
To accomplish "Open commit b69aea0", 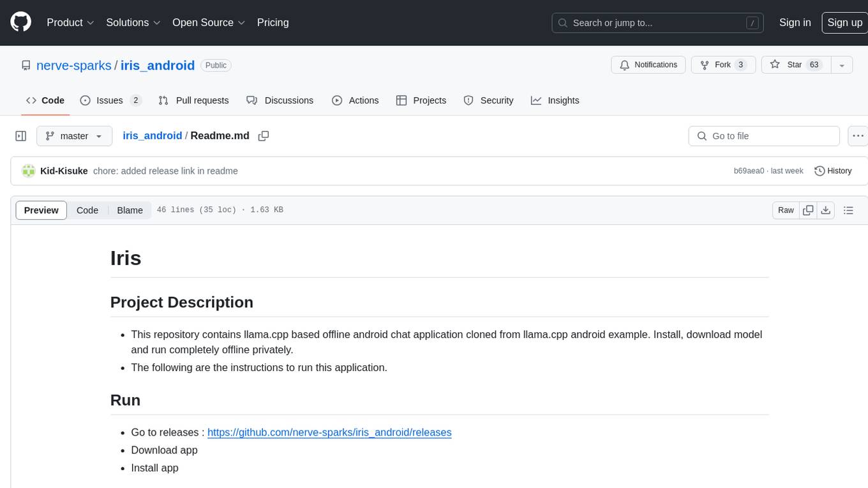I will click(749, 171).
